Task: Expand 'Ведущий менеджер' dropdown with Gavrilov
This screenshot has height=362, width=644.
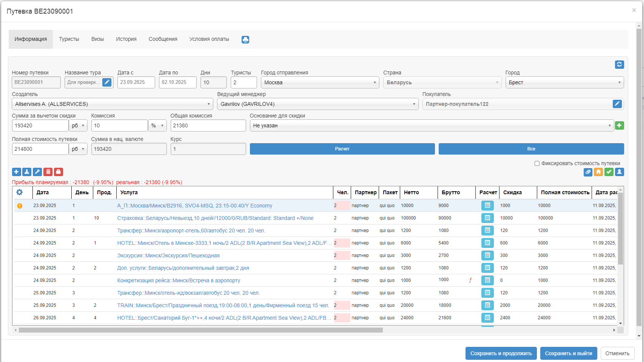Action: [317, 104]
